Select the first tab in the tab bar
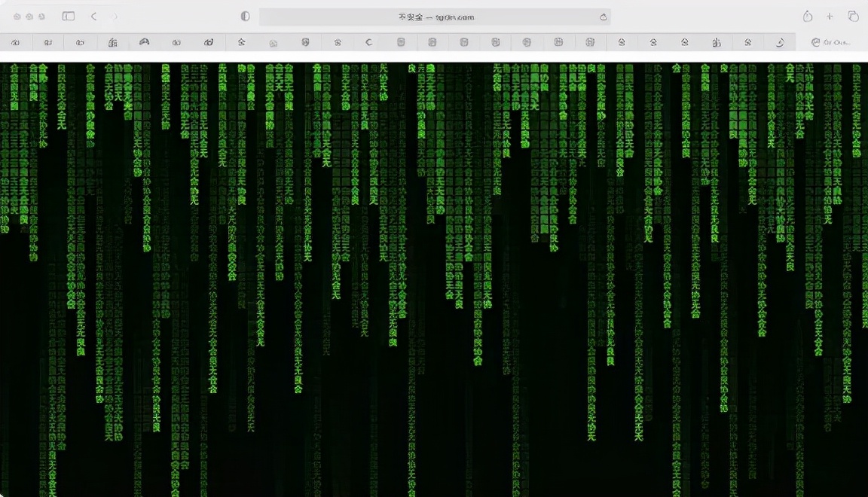The height and width of the screenshot is (497, 868). coord(16,42)
